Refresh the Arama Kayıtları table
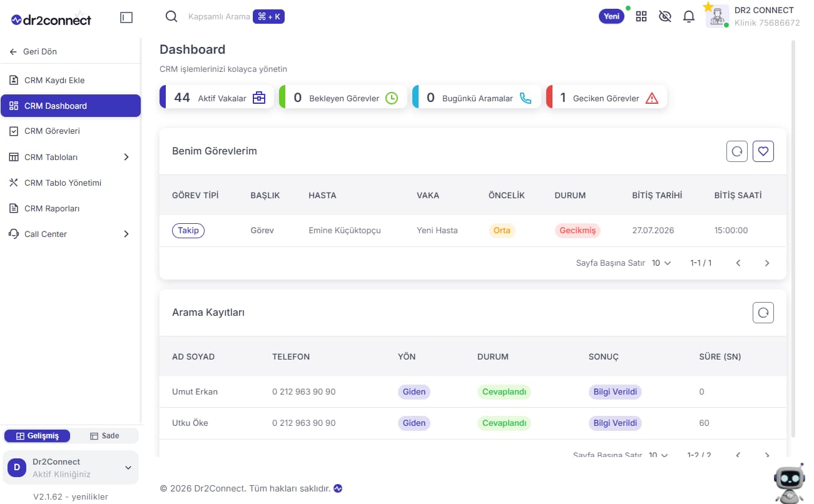 pos(763,313)
